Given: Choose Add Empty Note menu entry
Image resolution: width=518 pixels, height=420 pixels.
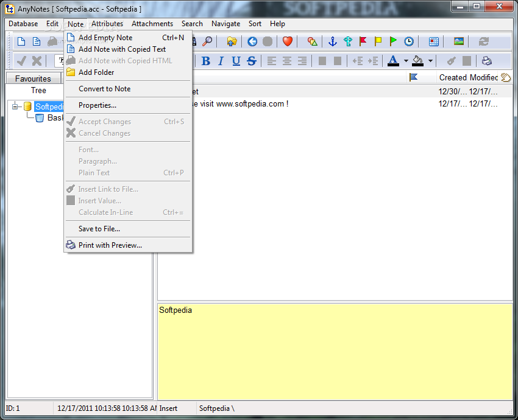Looking at the screenshot, I should pyautogui.click(x=128, y=38).
